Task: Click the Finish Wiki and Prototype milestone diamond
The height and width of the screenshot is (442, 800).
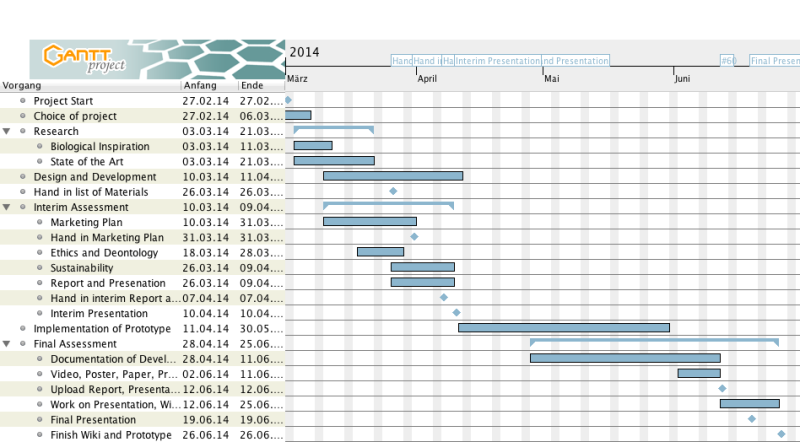Action: 781,434
